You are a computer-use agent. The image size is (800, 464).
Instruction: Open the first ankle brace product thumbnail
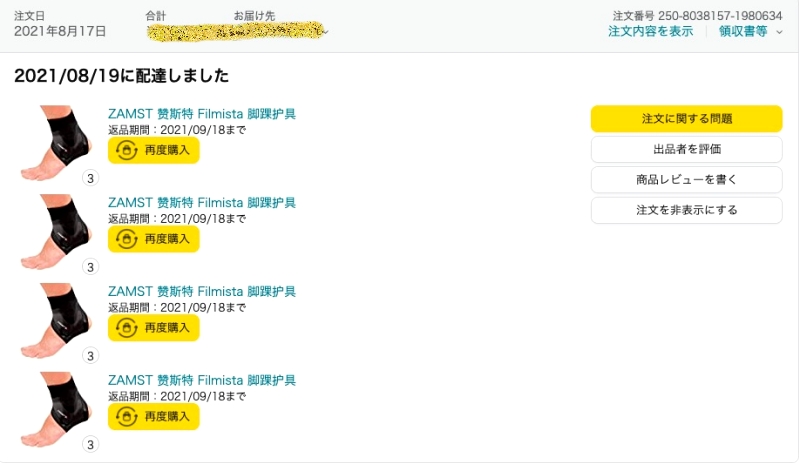click(x=57, y=141)
